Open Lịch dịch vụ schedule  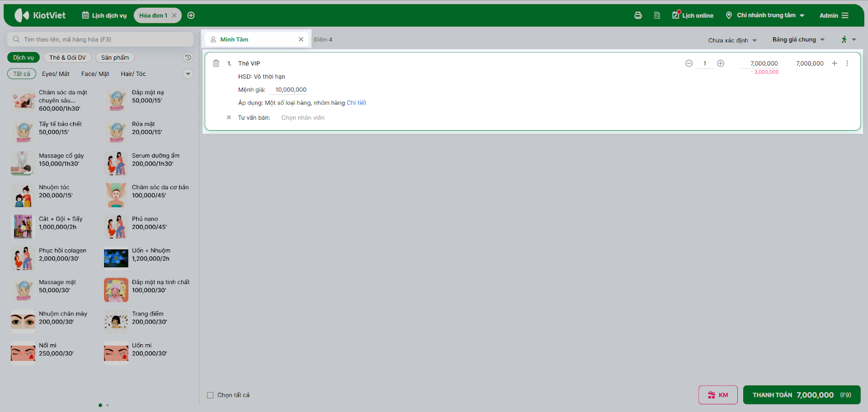(104, 16)
